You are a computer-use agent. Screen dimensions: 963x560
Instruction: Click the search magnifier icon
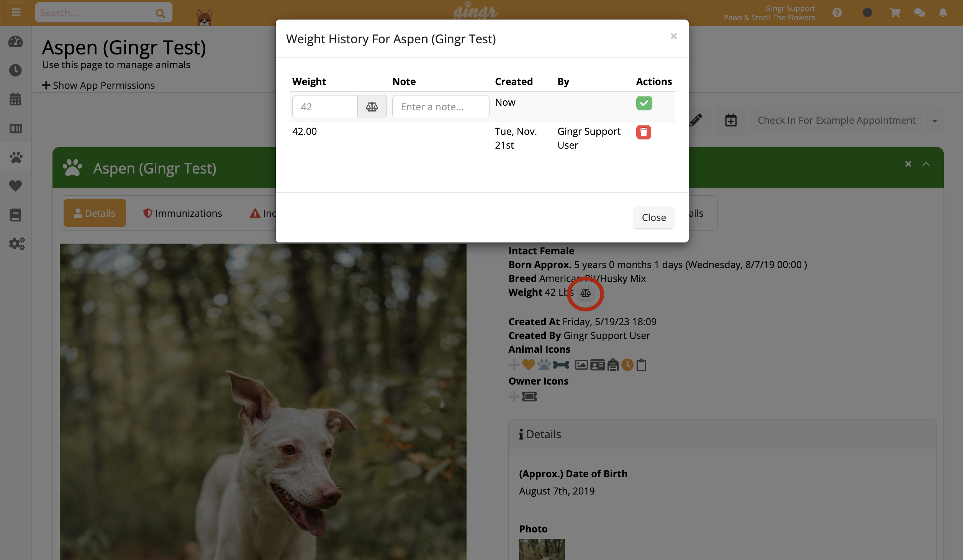coord(160,13)
